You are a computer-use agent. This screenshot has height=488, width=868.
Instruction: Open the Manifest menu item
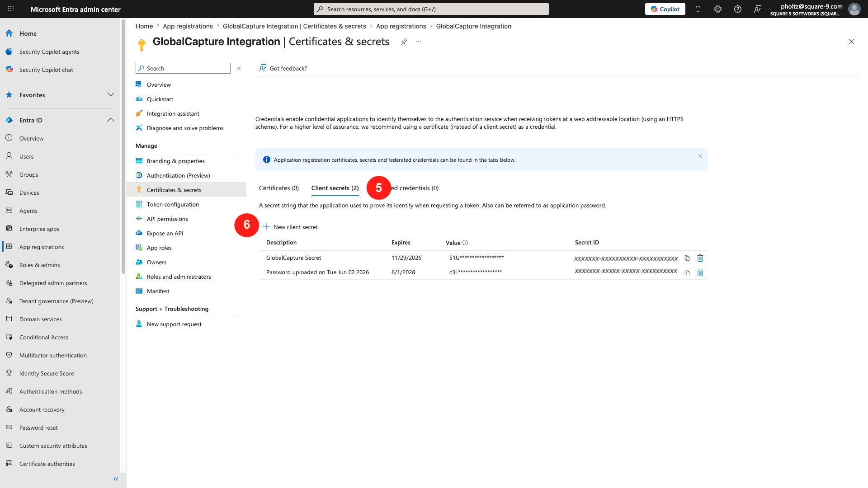pos(158,291)
